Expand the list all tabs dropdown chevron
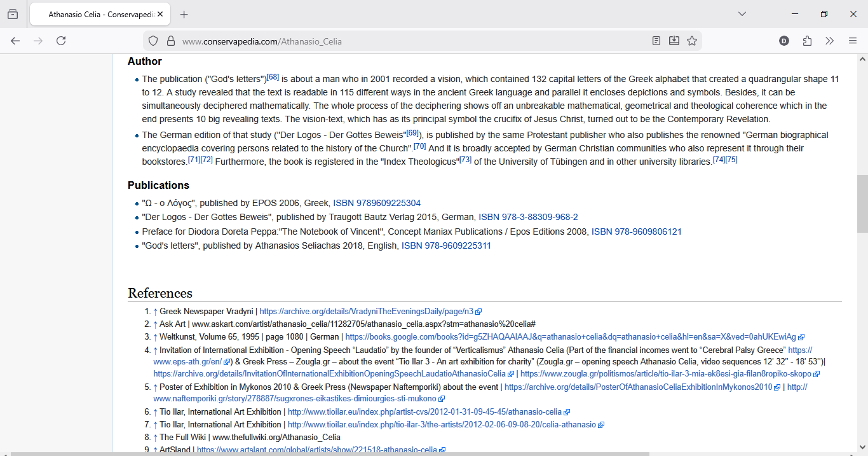Viewport: 868px width, 456px height. coord(742,14)
